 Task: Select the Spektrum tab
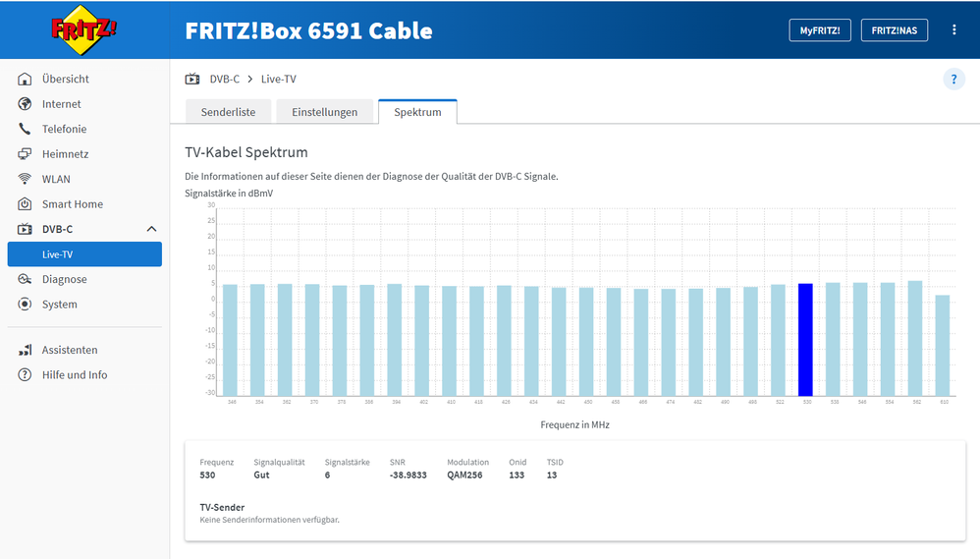(x=417, y=112)
